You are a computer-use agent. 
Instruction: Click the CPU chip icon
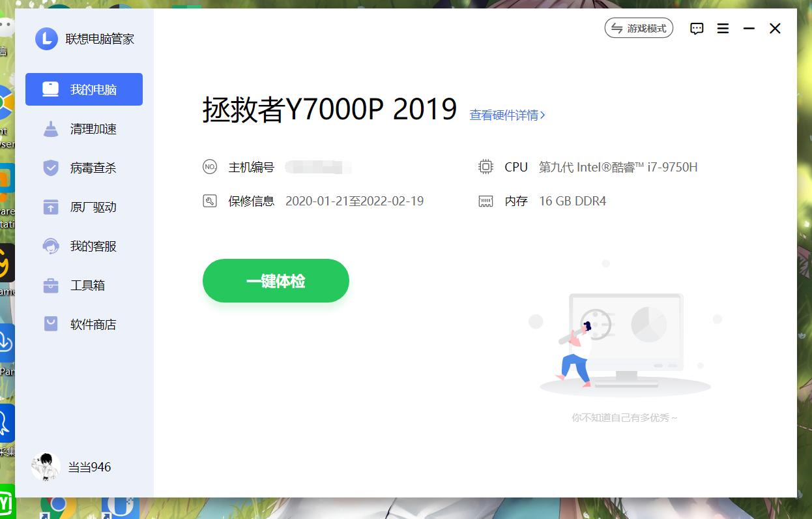[x=486, y=167]
